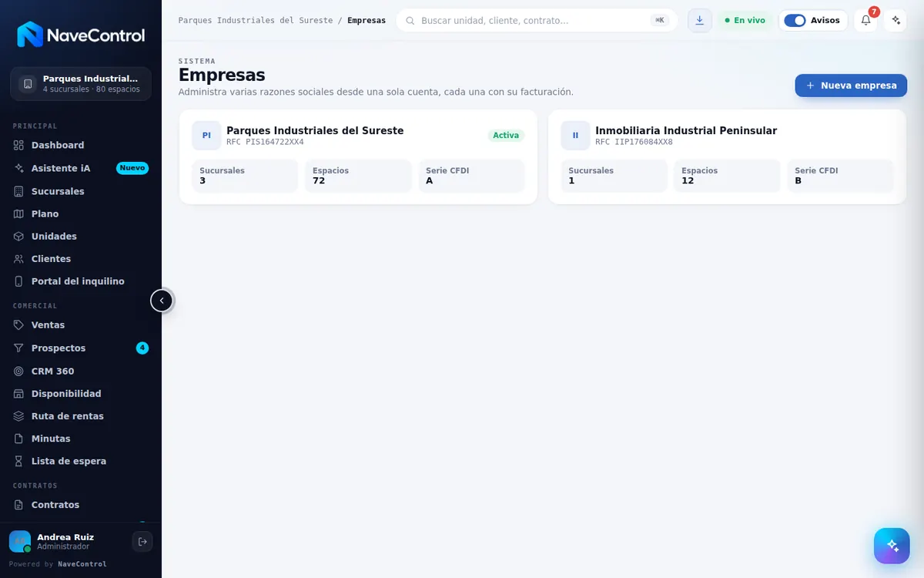Open Parques Industriales del Sureste card title

click(x=315, y=131)
